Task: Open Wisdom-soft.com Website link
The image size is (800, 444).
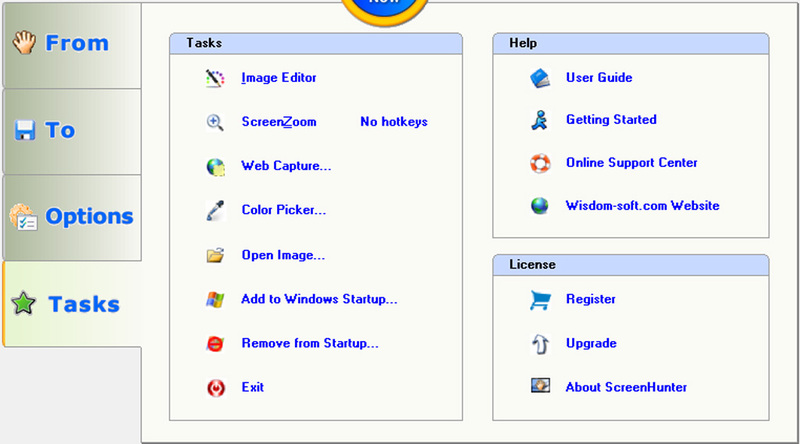Action: [642, 206]
